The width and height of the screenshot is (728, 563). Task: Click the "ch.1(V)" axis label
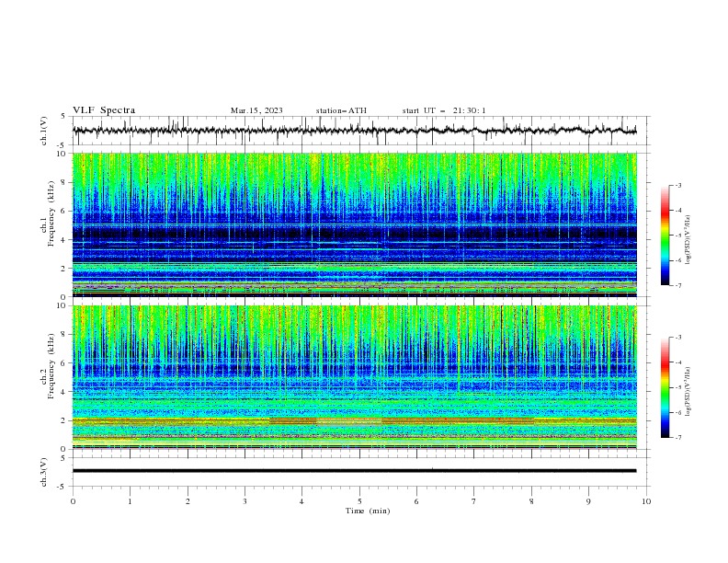pyautogui.click(x=44, y=131)
